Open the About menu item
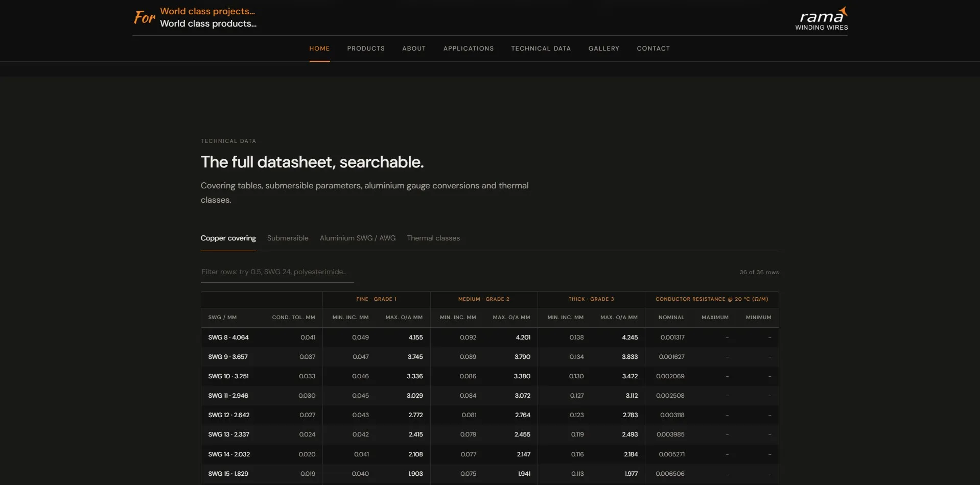Image resolution: width=980 pixels, height=485 pixels. click(x=414, y=48)
